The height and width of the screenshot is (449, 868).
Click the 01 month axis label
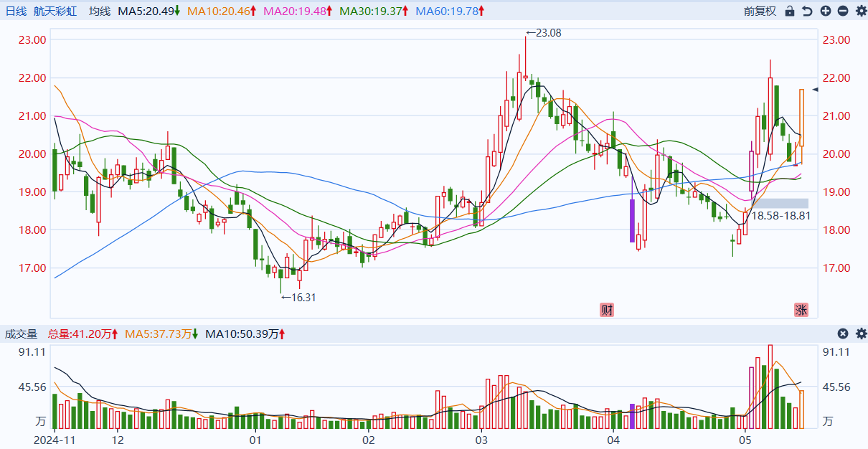click(x=255, y=439)
